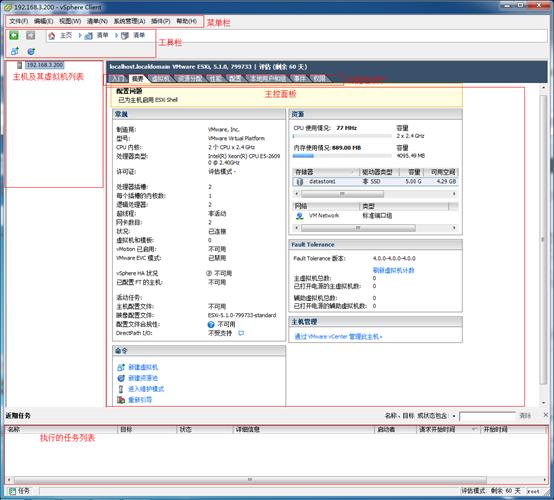
Task: Select the datastore1 row name
Action: pos(322,181)
